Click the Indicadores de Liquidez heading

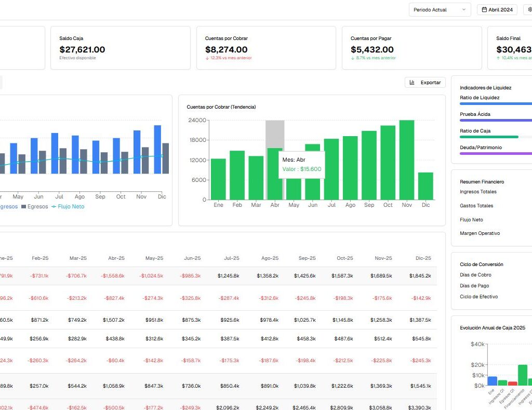[486, 88]
